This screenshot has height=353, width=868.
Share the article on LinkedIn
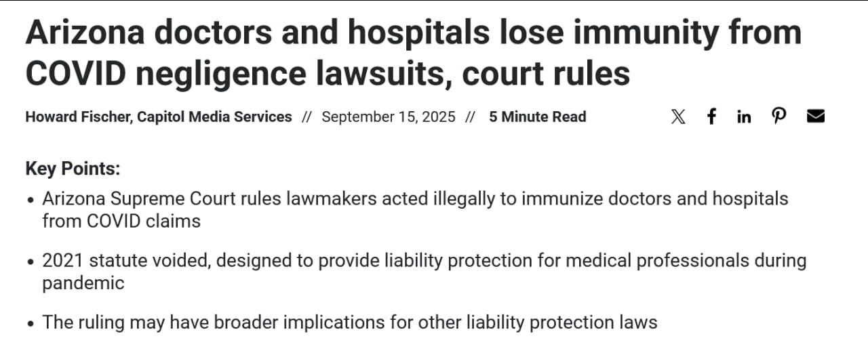(744, 117)
